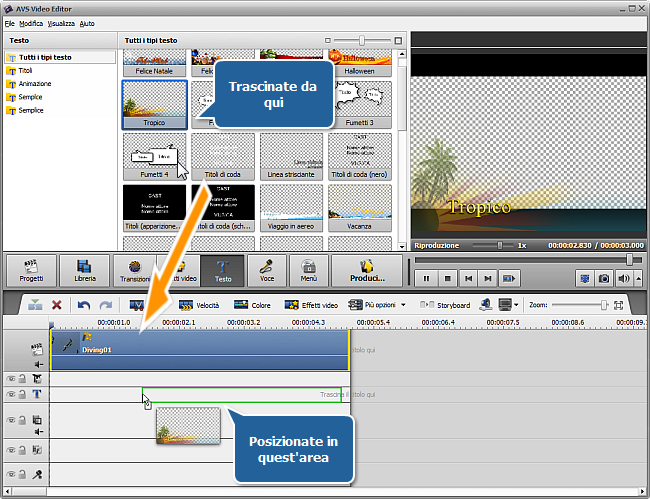Lock the video effects track
Viewport: 650px width, 499px height.
(22, 378)
